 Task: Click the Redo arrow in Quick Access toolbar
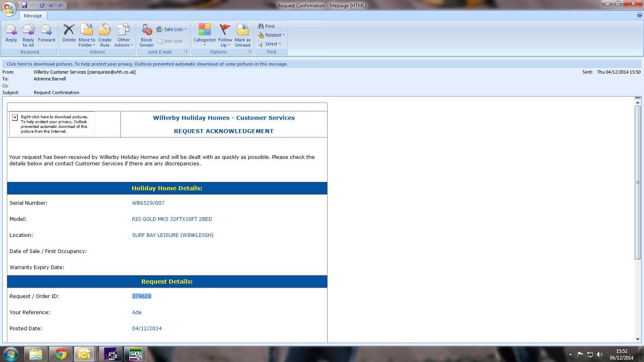[x=42, y=5]
